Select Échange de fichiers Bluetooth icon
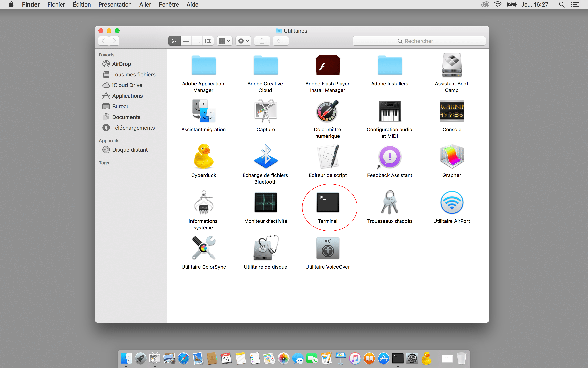Screen dimensions: 588x368 pos(266,156)
